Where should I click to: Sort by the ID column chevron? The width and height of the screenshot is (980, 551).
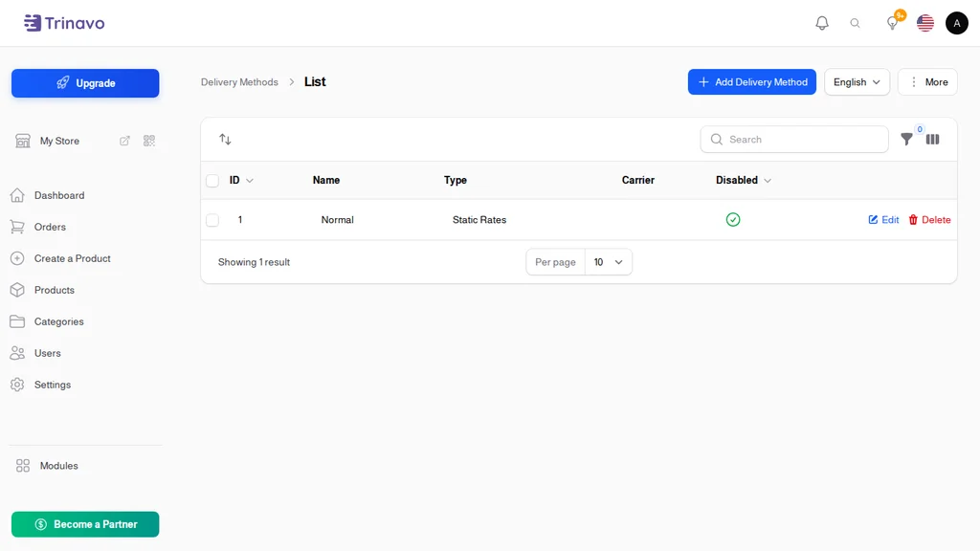pos(250,181)
